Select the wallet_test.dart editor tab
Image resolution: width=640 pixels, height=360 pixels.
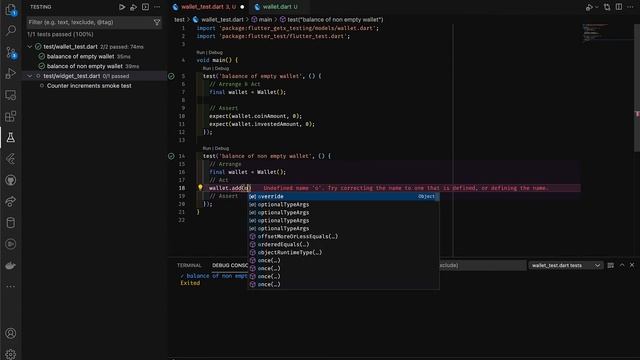coord(208,7)
